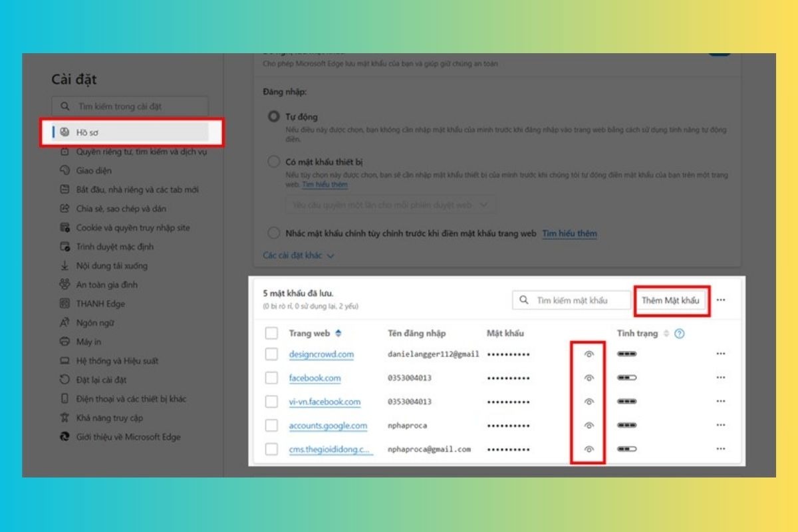Click the Tên đăng nhập column header
798x532 pixels.
[x=417, y=333]
